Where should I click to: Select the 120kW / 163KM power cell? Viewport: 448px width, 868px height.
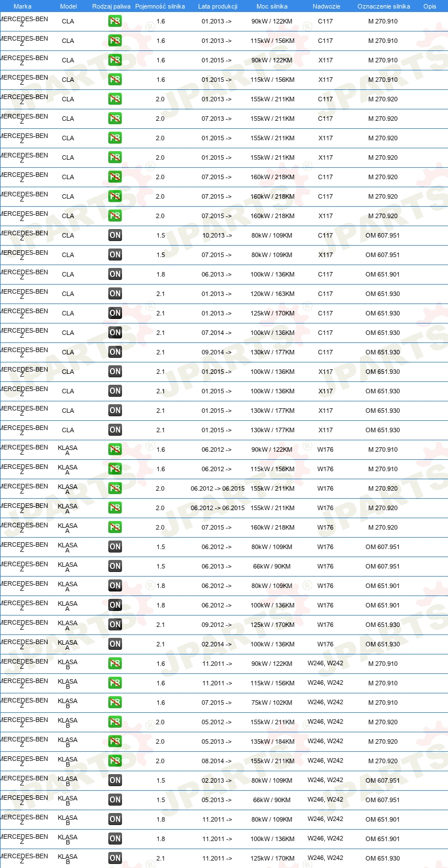click(273, 294)
